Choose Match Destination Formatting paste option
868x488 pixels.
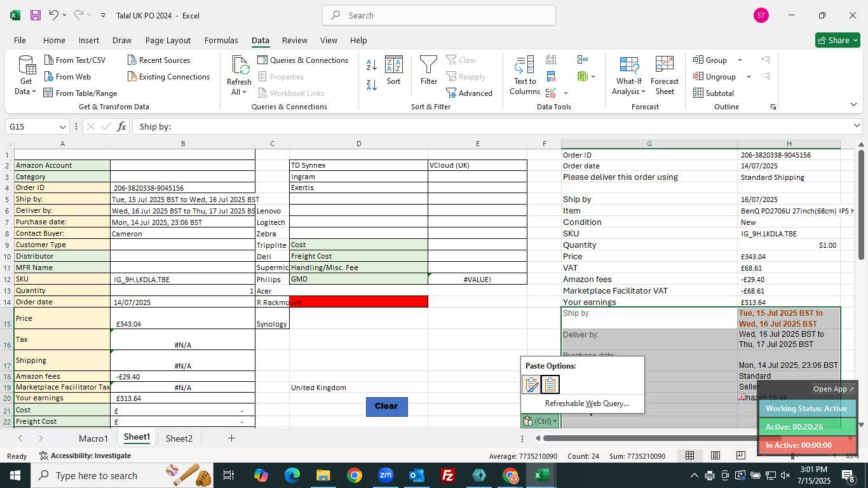coord(550,384)
